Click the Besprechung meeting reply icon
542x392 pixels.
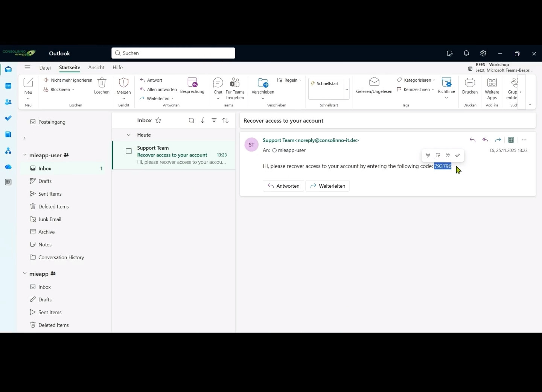click(192, 82)
